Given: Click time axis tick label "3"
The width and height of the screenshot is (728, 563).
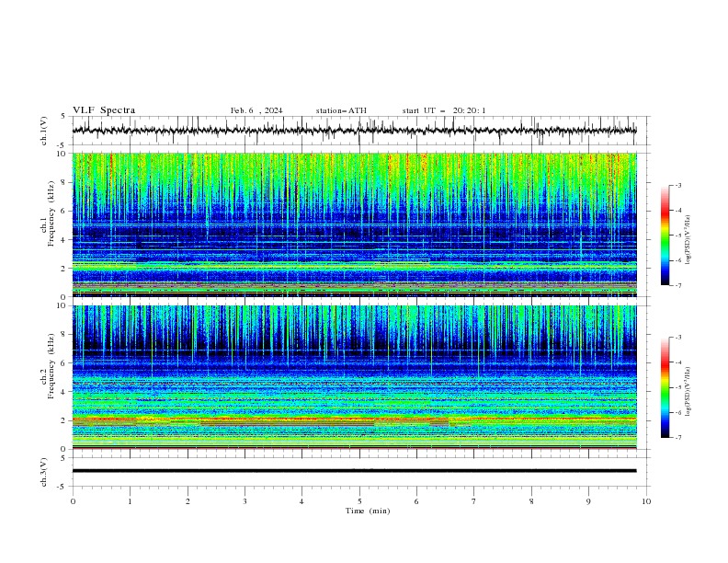Looking at the screenshot, I should click(245, 501).
